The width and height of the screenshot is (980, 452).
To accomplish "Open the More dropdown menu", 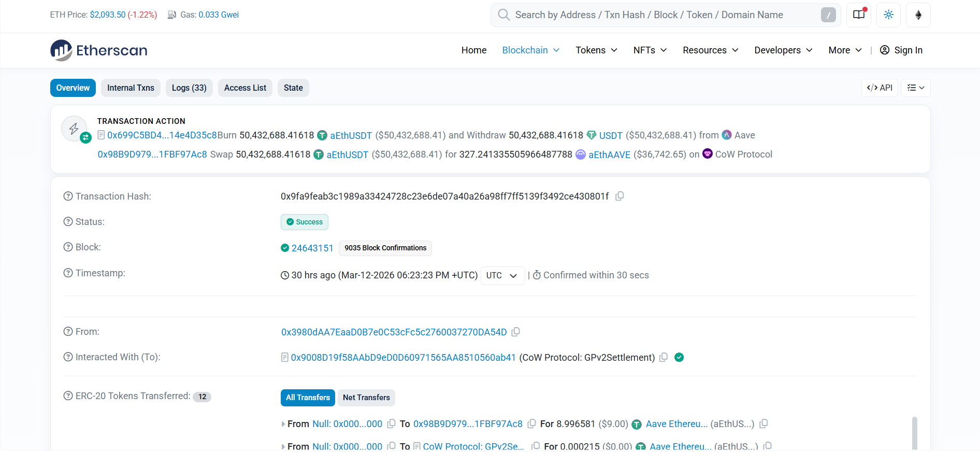I will 845,50.
